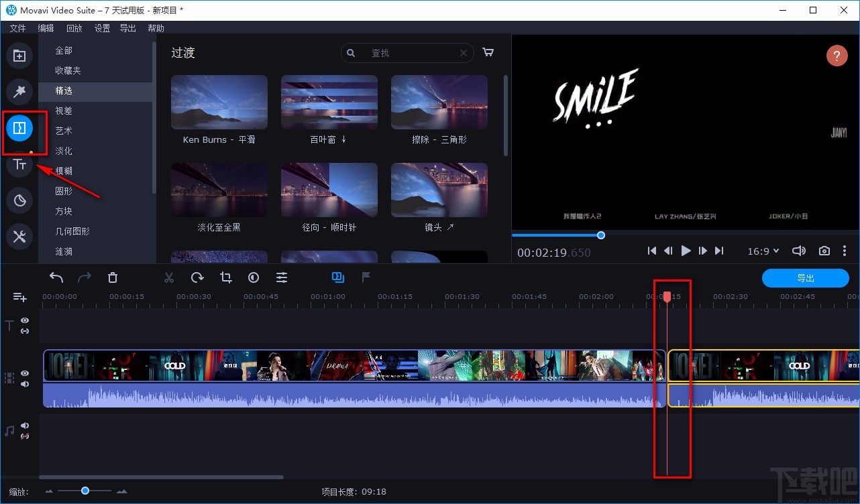860x504 pixels.
Task: Select 百叶窗 transition thumbnail
Action: [329, 102]
